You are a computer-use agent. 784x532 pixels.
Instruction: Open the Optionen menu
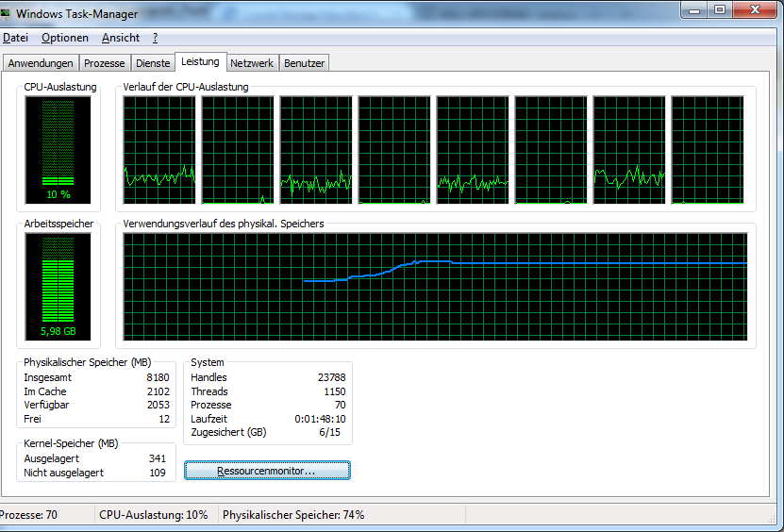65,38
